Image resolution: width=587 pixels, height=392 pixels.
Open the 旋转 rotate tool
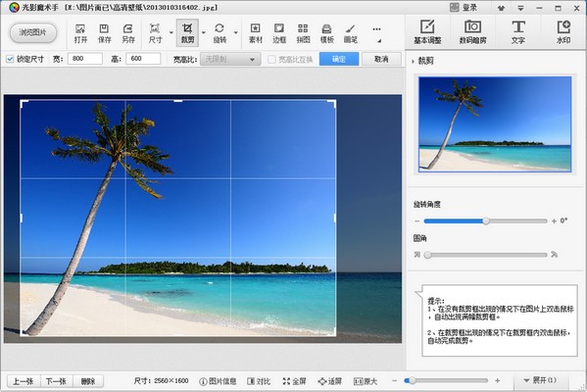tap(220, 33)
